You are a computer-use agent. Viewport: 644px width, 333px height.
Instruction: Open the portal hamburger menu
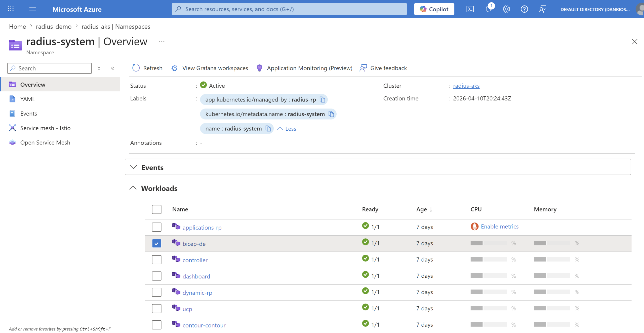[x=32, y=9]
